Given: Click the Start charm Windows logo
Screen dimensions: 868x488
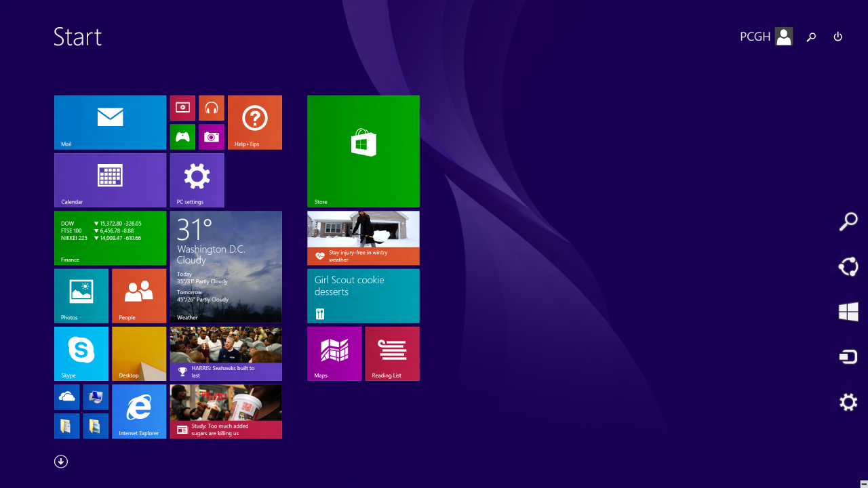Looking at the screenshot, I should (x=848, y=312).
